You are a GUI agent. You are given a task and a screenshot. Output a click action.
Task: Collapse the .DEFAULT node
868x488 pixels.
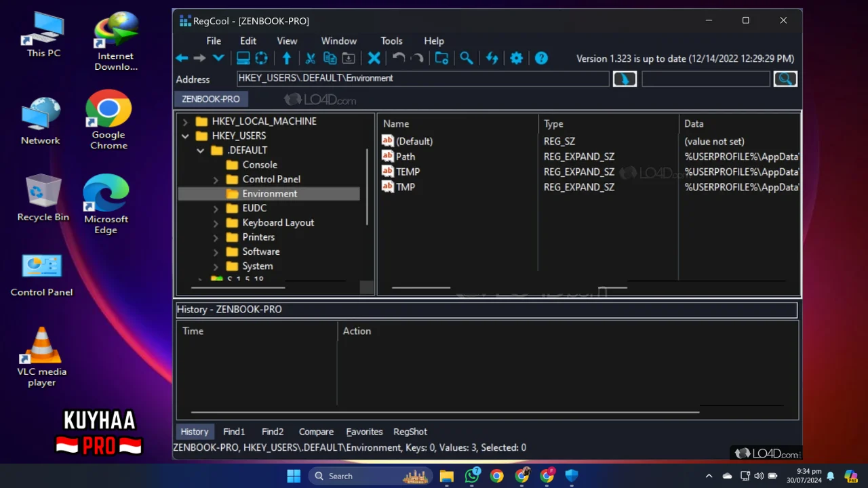[201, 150]
